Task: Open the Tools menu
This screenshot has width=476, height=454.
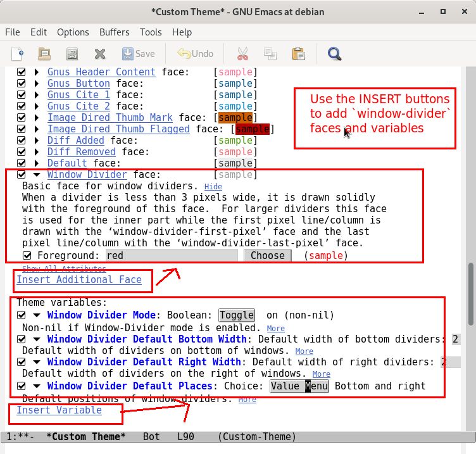Action: [x=151, y=32]
